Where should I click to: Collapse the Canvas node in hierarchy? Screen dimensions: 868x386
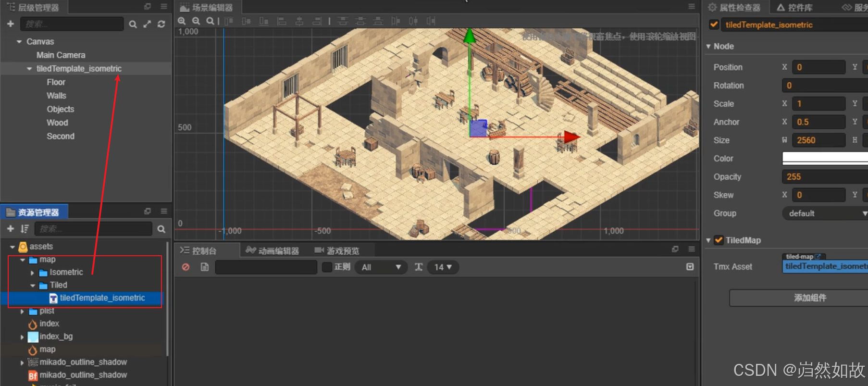(x=19, y=42)
